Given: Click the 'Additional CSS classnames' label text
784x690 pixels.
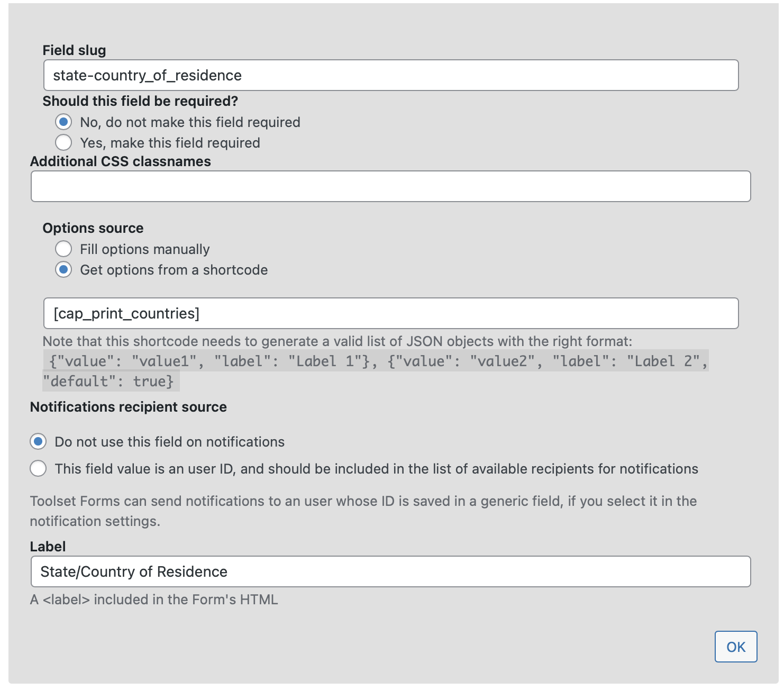Looking at the screenshot, I should coord(121,161).
